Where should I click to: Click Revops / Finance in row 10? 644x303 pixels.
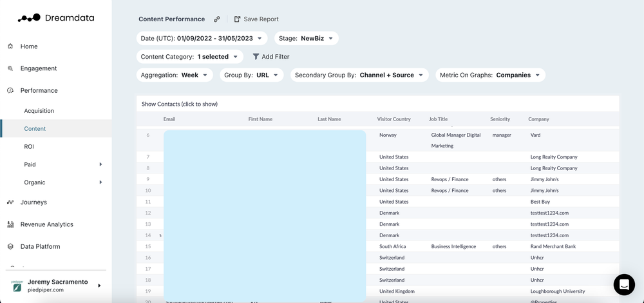coord(450,191)
